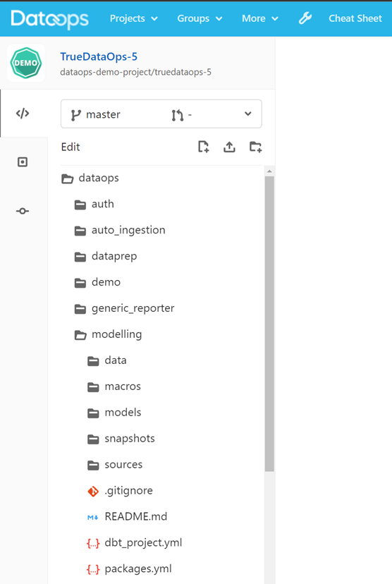392x584 pixels.
Task: Open the TrueDataOps-5 project link
Action: 99,56
